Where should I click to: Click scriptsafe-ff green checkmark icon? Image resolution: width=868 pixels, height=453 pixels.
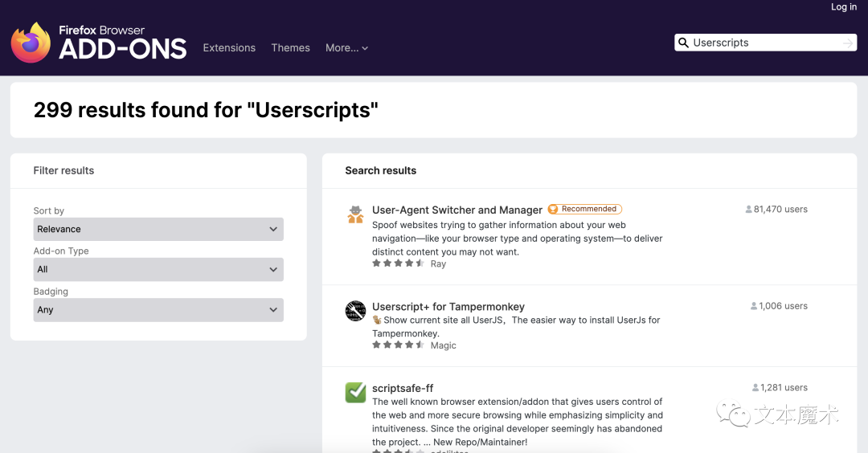[x=355, y=393]
